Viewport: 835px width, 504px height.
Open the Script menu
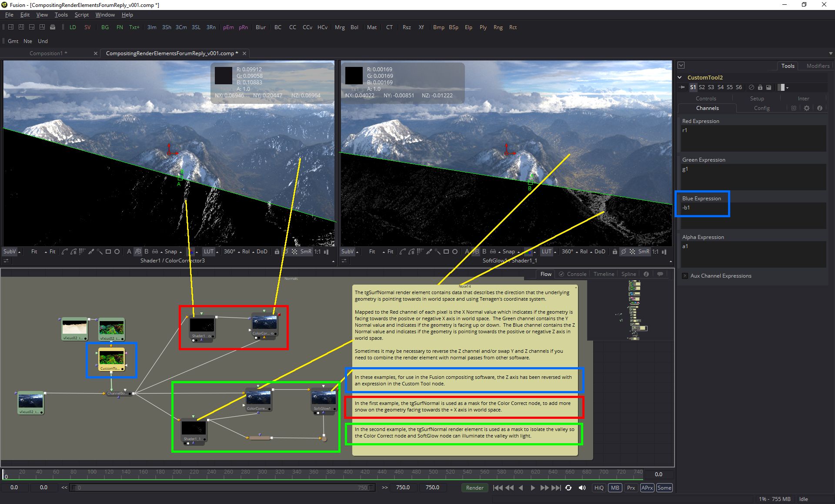tap(81, 15)
